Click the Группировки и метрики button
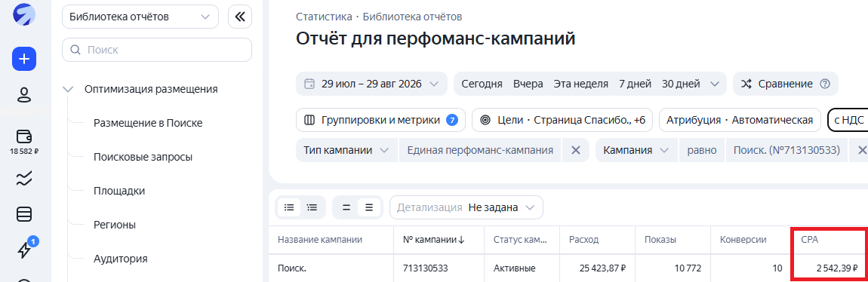Screen dimensions: 868x282 381,120
